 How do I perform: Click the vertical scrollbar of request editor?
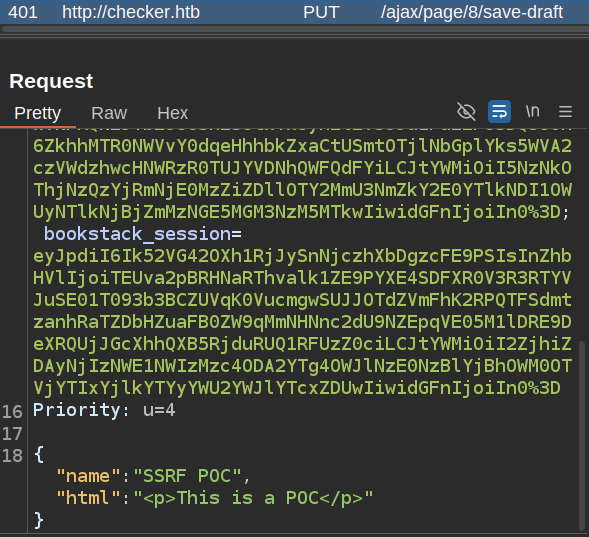coord(582,436)
